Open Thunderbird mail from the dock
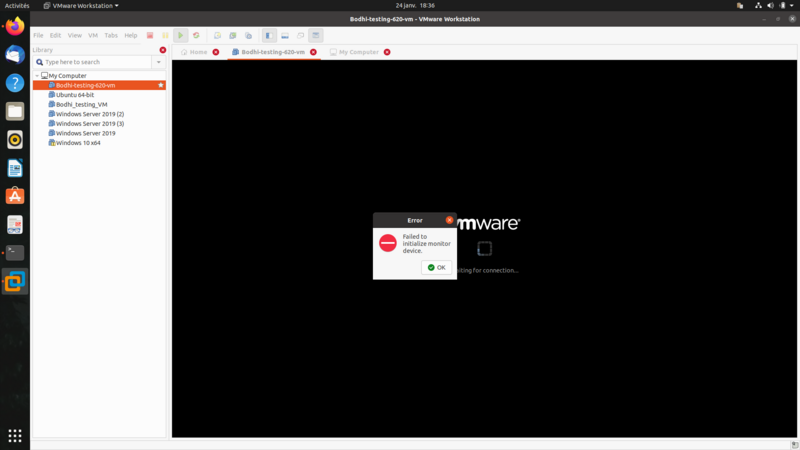Screen dimensions: 800x450 coord(15,55)
